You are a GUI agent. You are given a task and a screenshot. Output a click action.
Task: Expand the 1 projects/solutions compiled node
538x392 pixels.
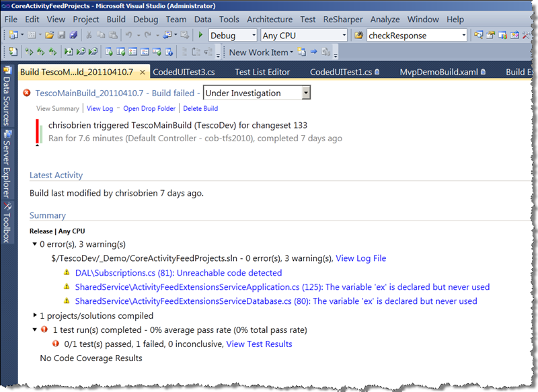[35, 315]
